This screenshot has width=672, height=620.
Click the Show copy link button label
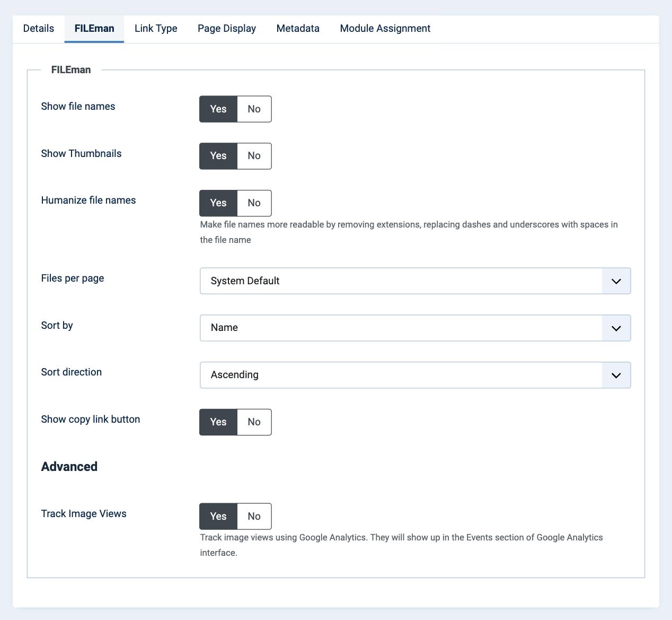click(91, 420)
